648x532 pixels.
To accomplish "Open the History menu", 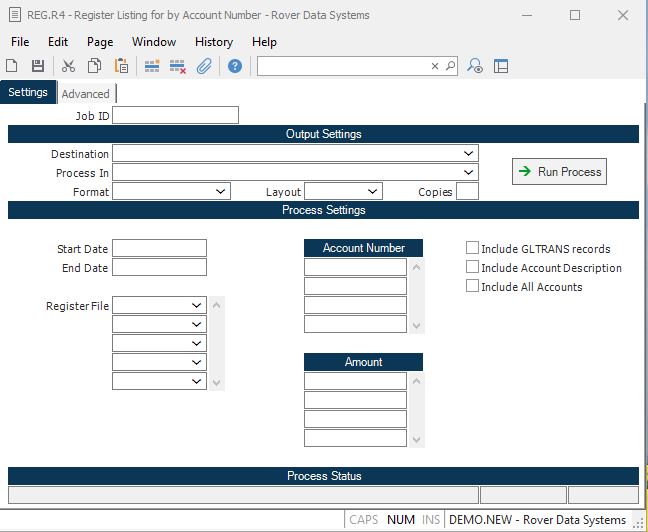I will tap(214, 42).
